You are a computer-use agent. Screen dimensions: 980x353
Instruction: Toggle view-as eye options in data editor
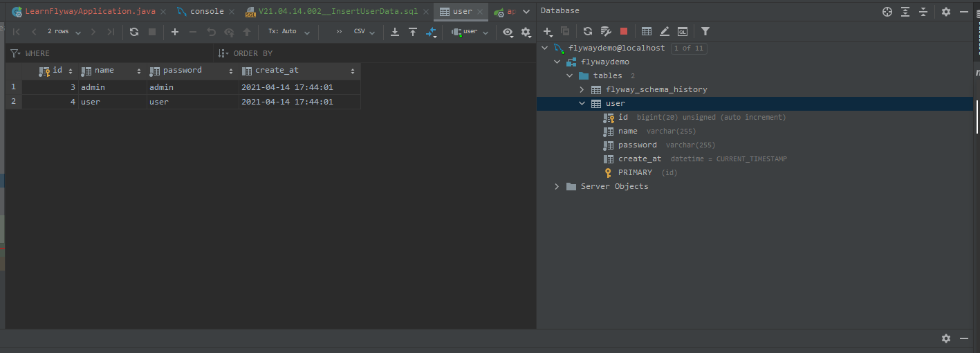508,32
